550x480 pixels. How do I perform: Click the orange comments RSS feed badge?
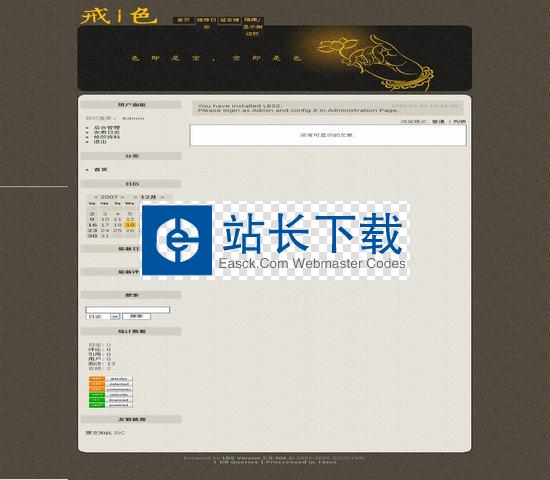[111, 389]
